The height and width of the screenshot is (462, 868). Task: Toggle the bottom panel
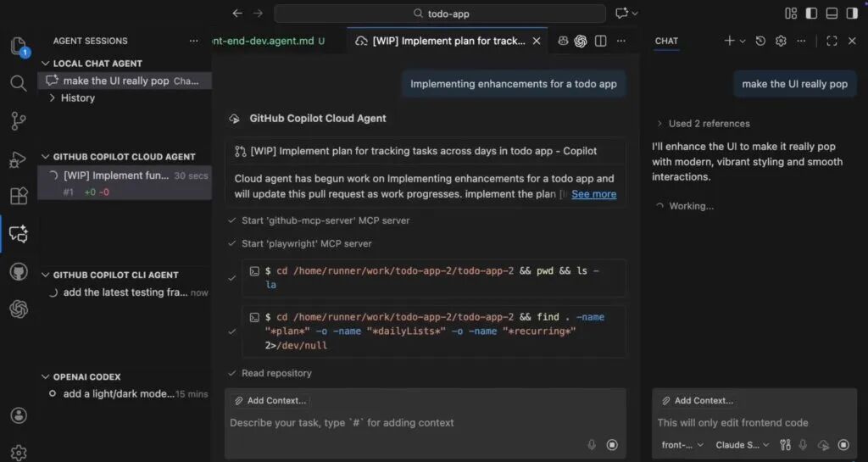pos(832,14)
